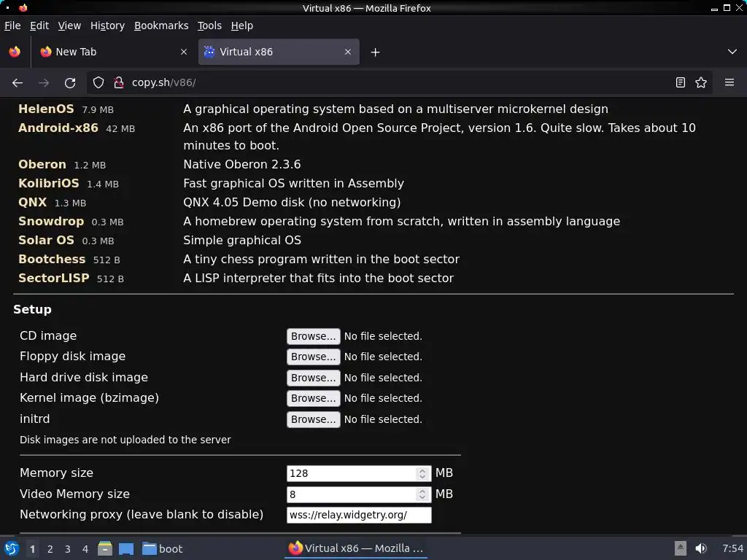The image size is (747, 560).
Task: Focus the Firefox window taskbar entry
Action: click(356, 548)
